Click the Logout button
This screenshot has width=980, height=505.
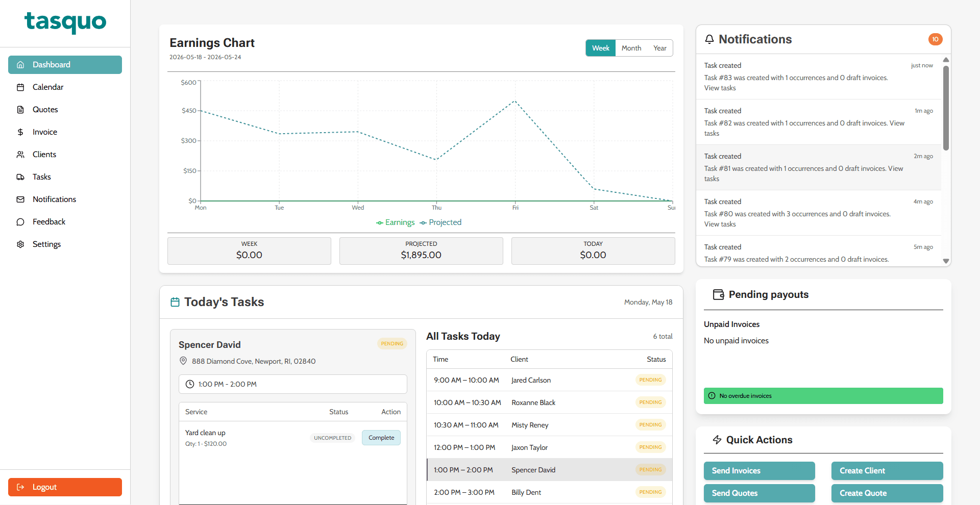(65, 487)
